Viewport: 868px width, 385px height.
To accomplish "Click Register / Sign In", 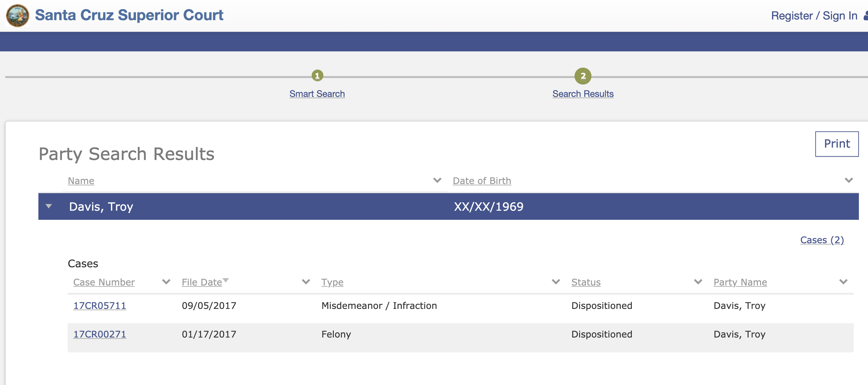I will tap(814, 16).
